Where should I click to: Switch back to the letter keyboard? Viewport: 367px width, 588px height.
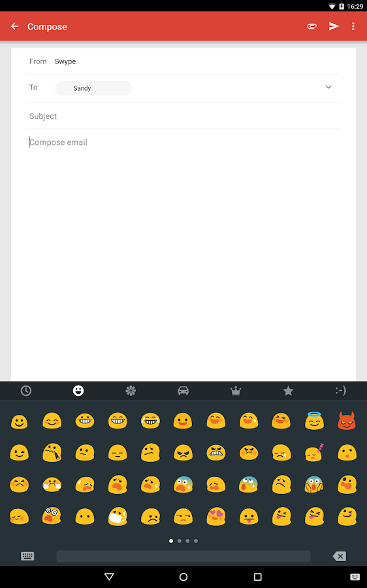click(27, 556)
